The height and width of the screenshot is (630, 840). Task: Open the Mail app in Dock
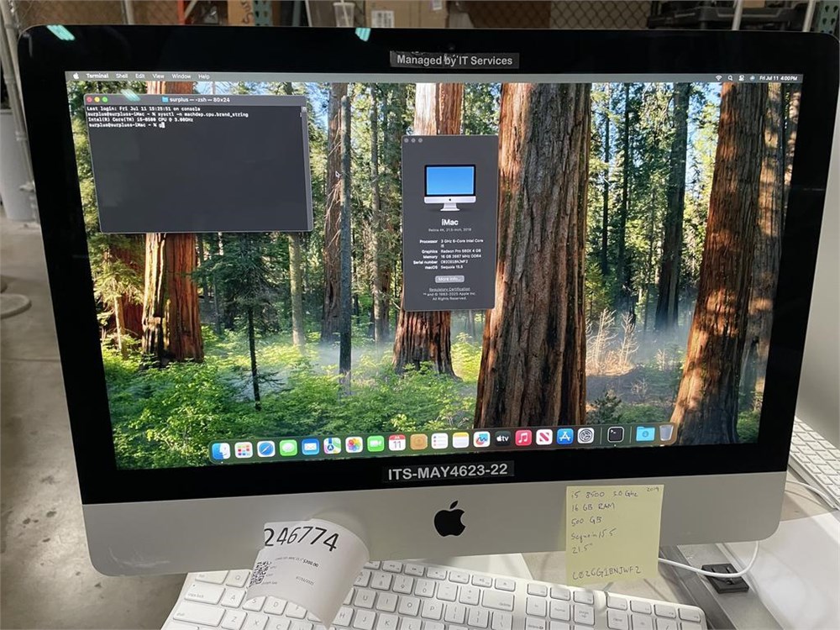pyautogui.click(x=310, y=447)
